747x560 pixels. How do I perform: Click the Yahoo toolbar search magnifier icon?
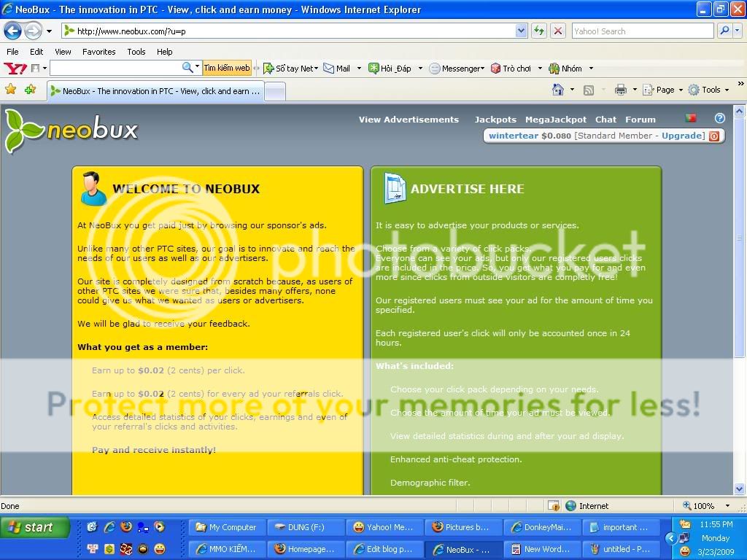click(x=187, y=68)
